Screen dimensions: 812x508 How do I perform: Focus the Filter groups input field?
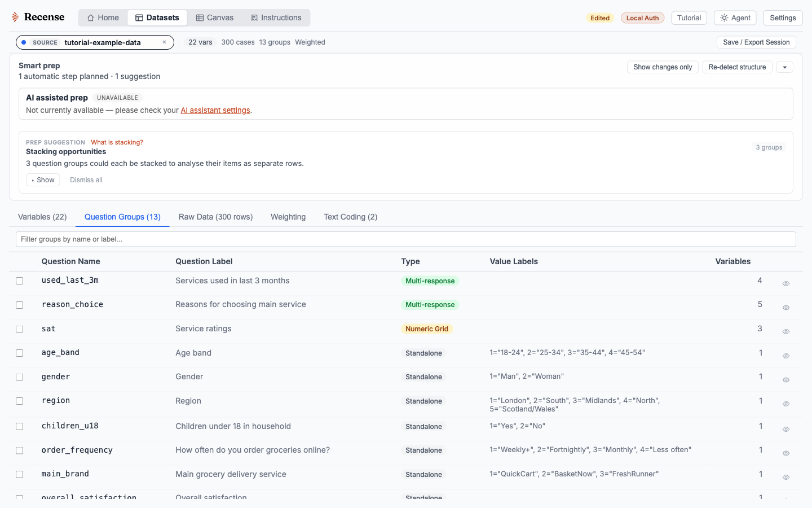click(406, 239)
